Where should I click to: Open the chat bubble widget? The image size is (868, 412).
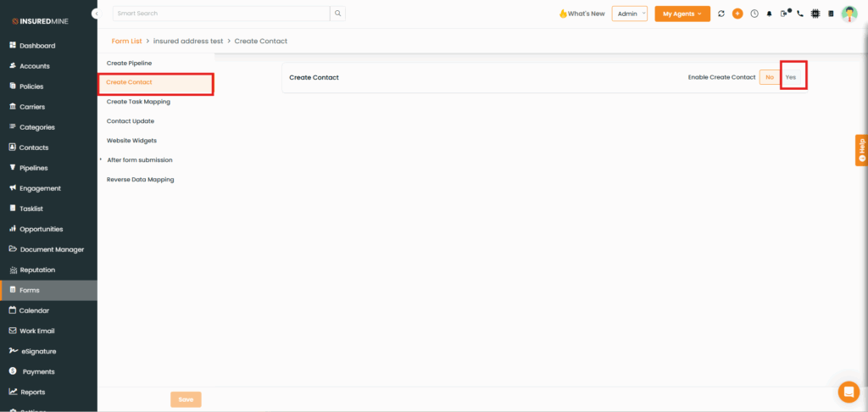tap(848, 392)
